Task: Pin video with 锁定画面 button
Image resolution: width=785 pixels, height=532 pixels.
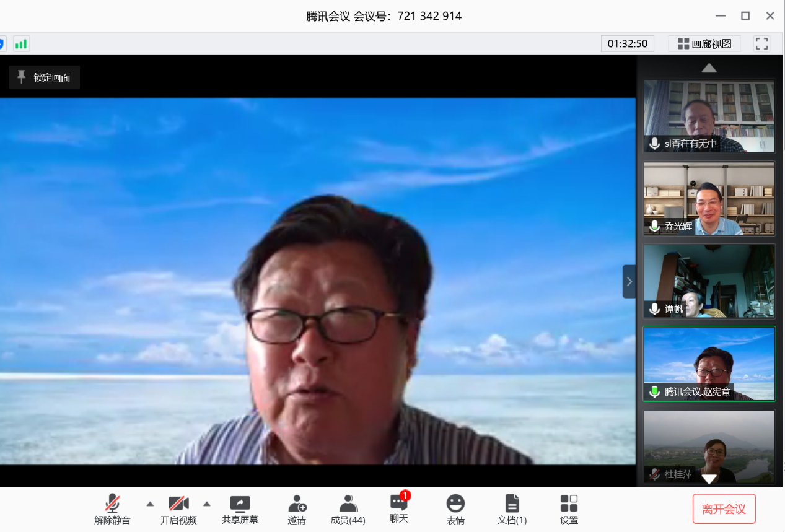Action: (x=44, y=77)
